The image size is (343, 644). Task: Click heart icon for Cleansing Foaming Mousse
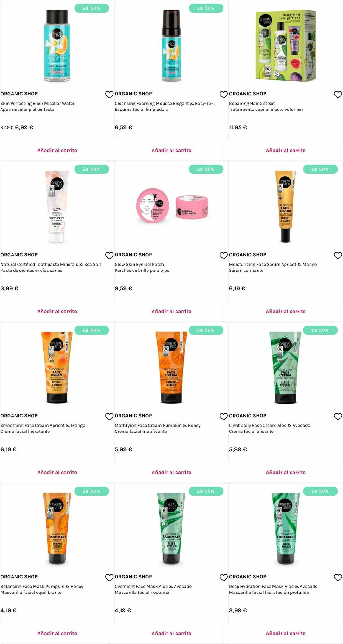[x=224, y=95]
